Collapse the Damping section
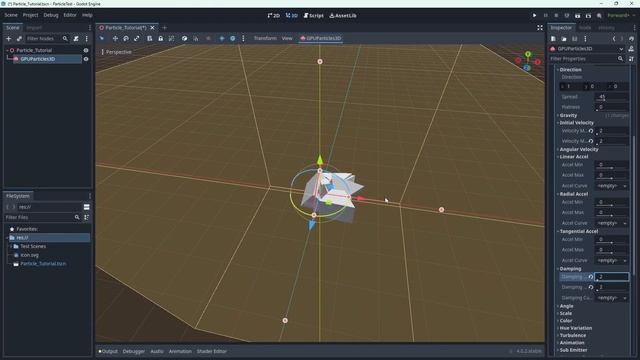This screenshot has height=360, width=640. 570,269
